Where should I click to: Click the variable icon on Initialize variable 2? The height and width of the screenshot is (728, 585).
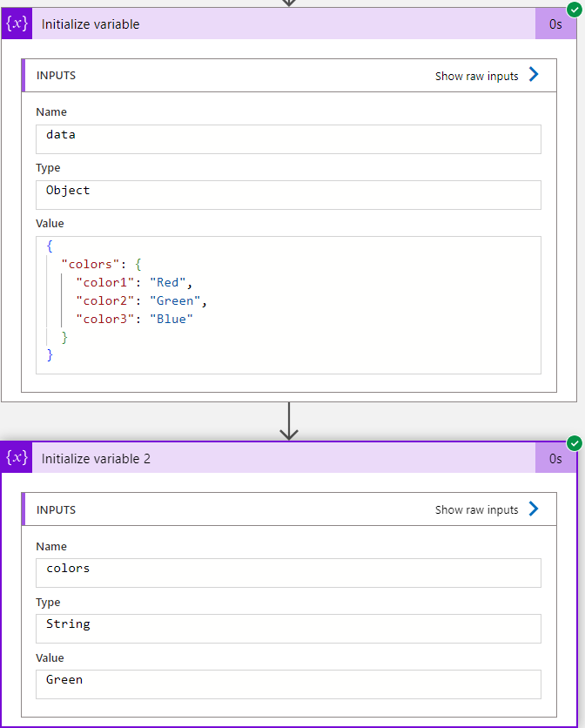click(17, 458)
